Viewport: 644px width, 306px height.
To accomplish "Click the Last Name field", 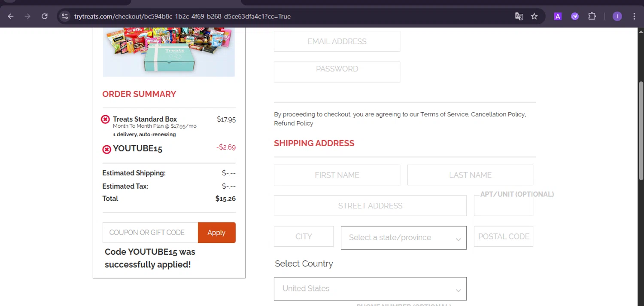I will [470, 175].
